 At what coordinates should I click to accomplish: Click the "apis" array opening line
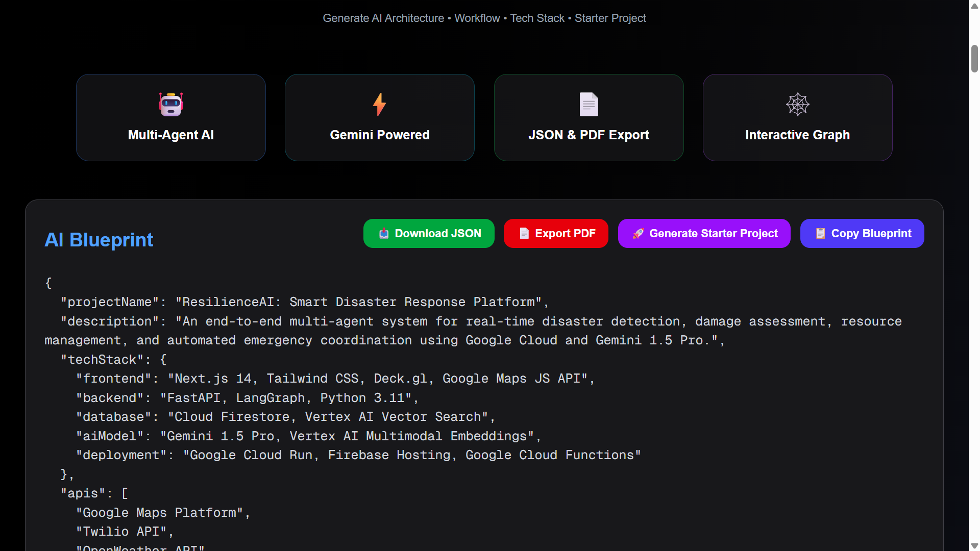click(x=94, y=493)
